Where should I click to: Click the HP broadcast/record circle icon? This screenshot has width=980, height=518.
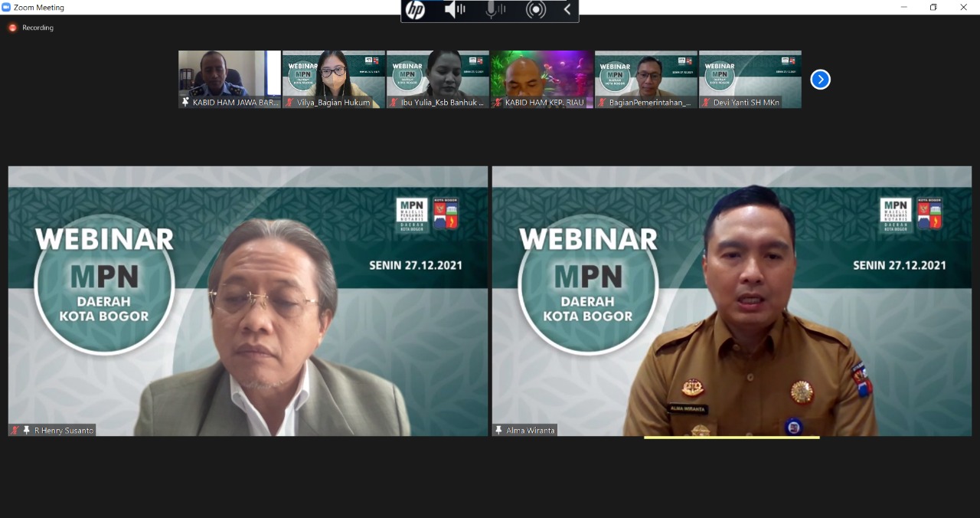click(x=536, y=10)
